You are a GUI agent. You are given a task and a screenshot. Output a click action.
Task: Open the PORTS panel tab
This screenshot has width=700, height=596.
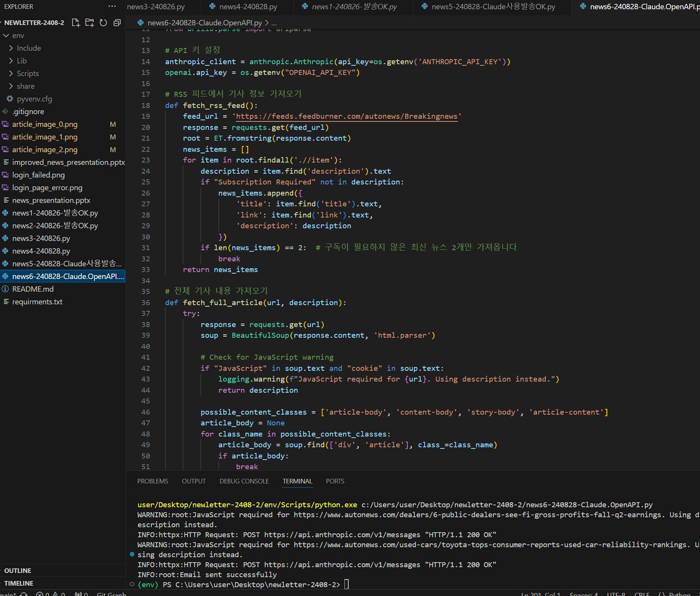(335, 481)
